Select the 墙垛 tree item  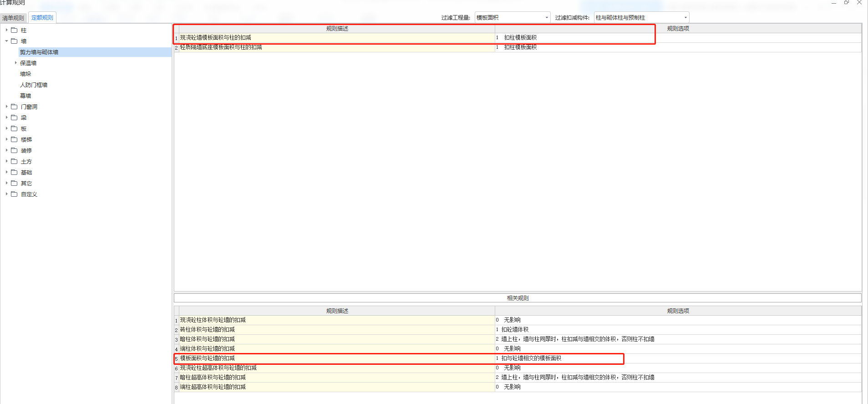click(x=25, y=74)
